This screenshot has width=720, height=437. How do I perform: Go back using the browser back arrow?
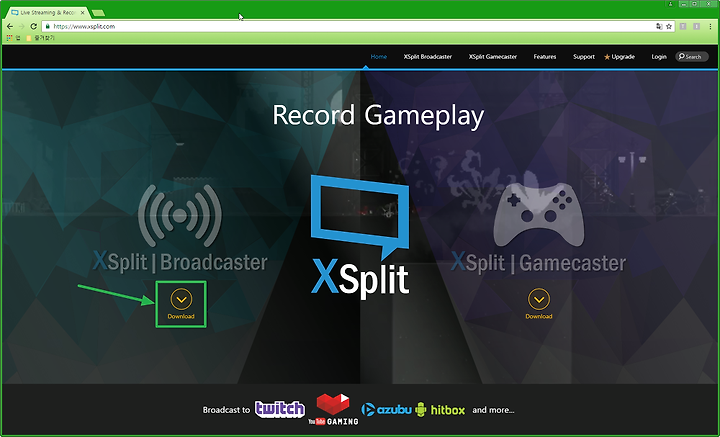point(10,27)
